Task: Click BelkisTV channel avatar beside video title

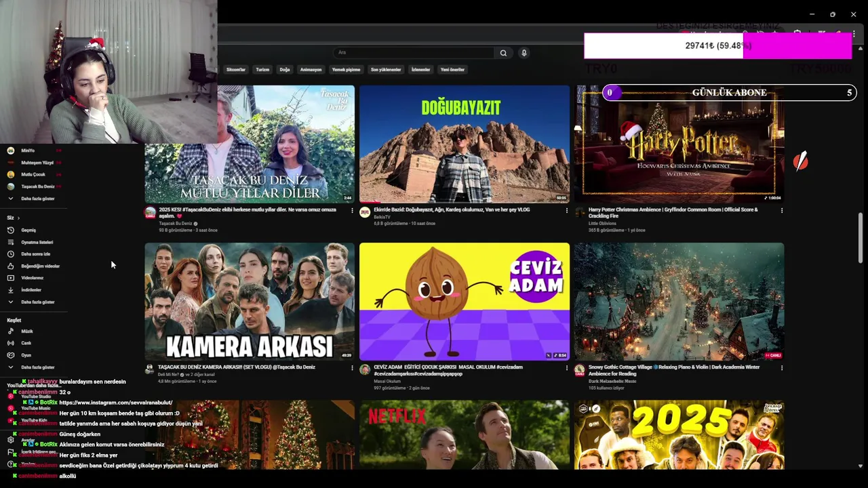Action: tap(365, 212)
